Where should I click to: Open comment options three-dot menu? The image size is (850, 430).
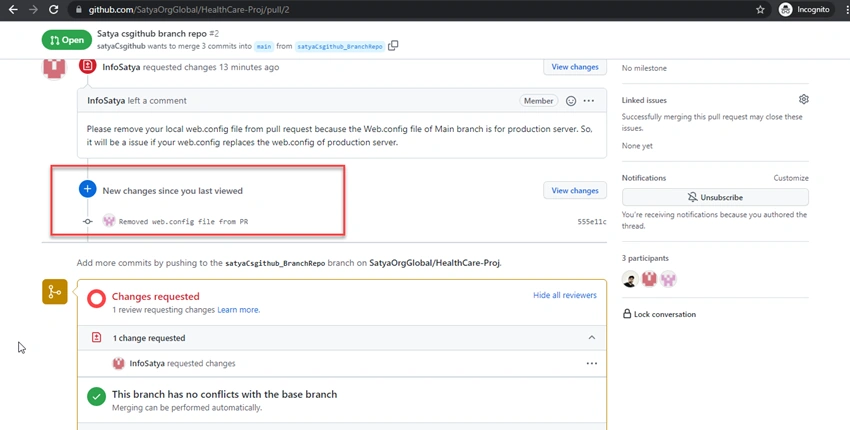coord(589,101)
